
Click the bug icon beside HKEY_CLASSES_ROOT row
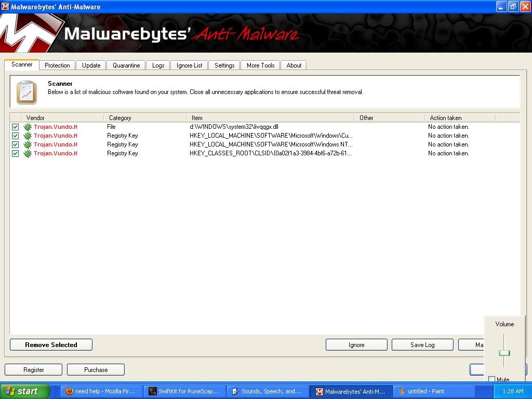(28, 153)
